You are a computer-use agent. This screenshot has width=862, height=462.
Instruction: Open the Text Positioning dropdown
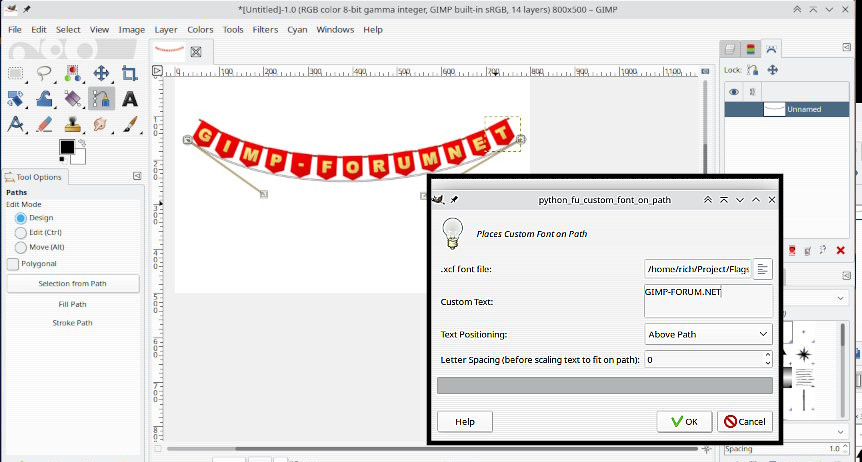(x=708, y=334)
